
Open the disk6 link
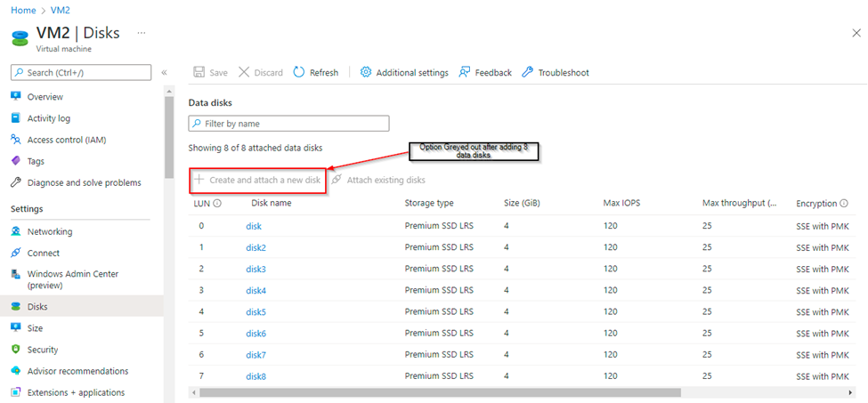tap(256, 334)
